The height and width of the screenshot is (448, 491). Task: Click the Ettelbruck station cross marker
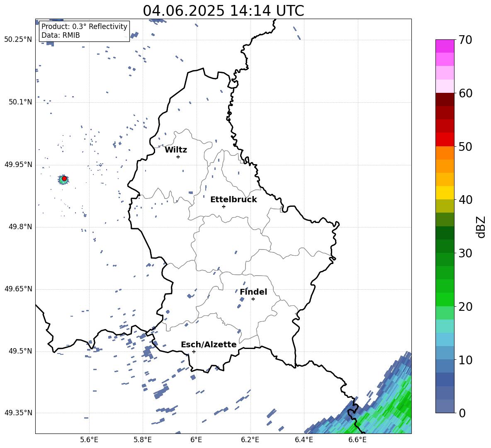click(x=224, y=206)
